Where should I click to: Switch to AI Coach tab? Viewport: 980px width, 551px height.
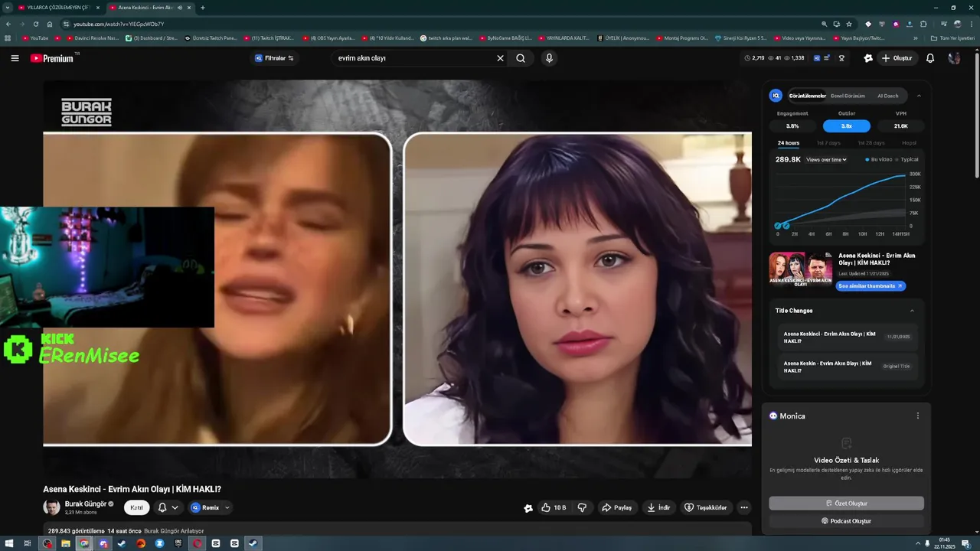pyautogui.click(x=888, y=96)
